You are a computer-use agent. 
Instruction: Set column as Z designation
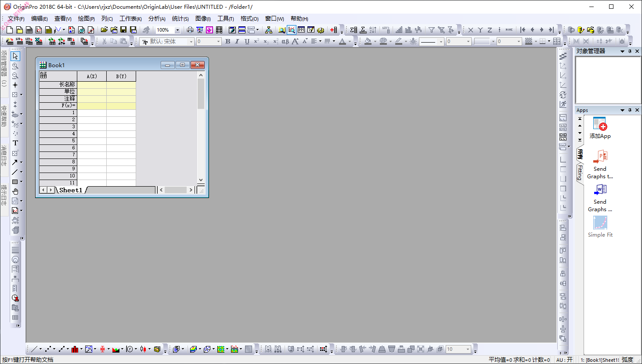pyautogui.click(x=490, y=30)
